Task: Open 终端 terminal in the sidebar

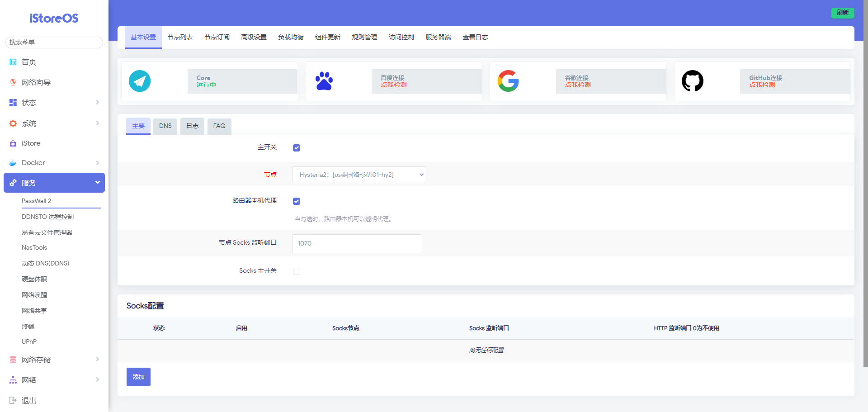Action: click(x=28, y=327)
